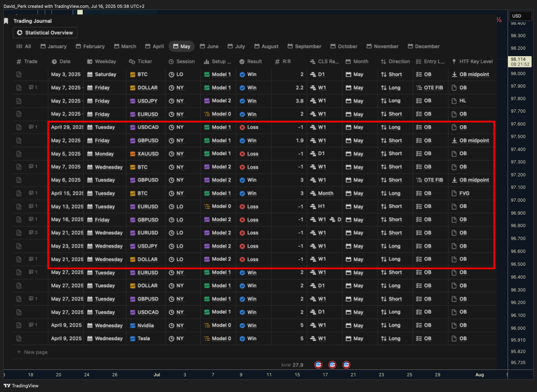Select the May tab
Image resolution: width=537 pixels, height=392 pixels.
click(182, 46)
